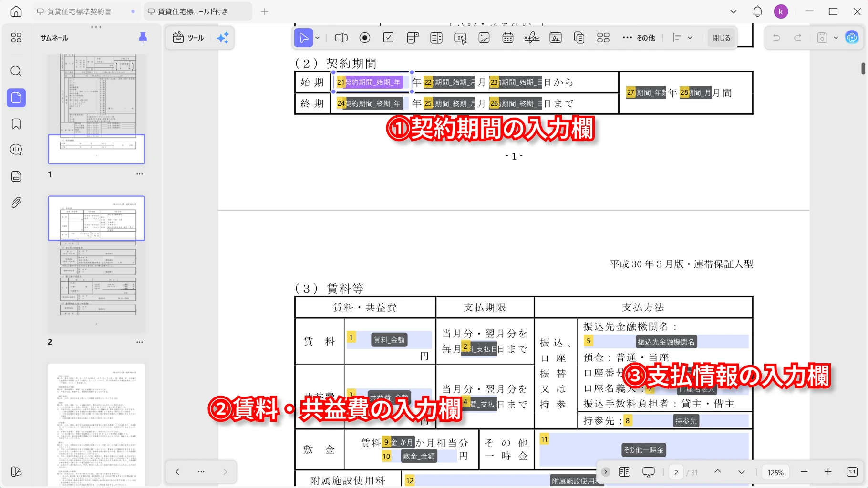Select the OK button form tool
This screenshot has width=868, height=488.
click(460, 38)
